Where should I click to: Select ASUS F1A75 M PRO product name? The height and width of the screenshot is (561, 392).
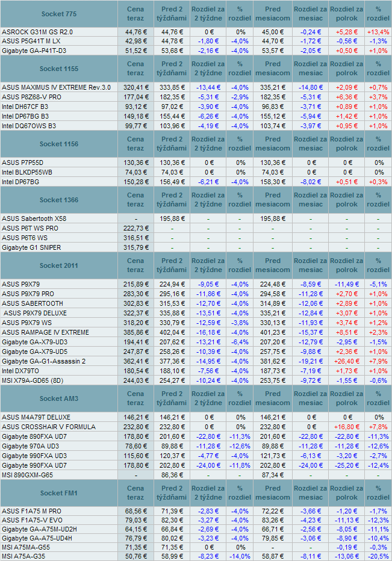31,511
